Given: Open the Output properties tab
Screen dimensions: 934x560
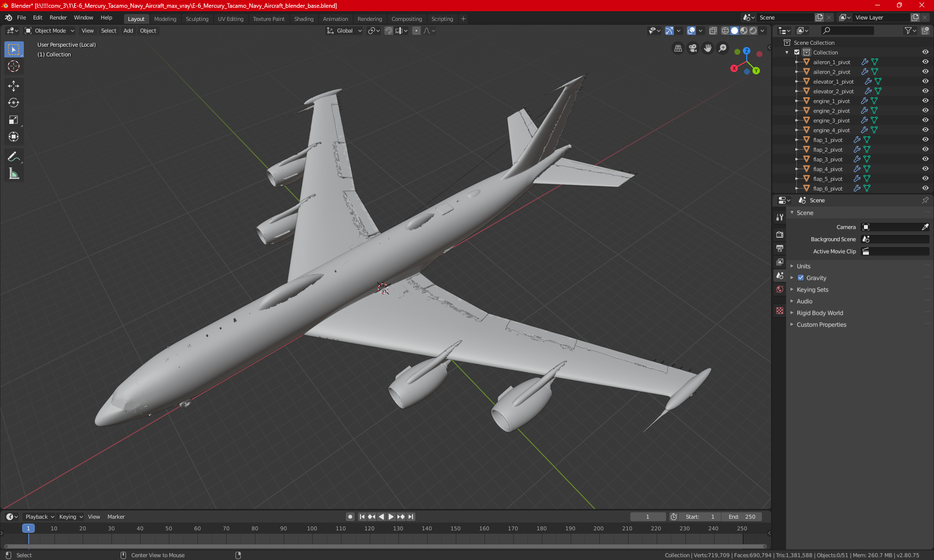Looking at the screenshot, I should 780,248.
